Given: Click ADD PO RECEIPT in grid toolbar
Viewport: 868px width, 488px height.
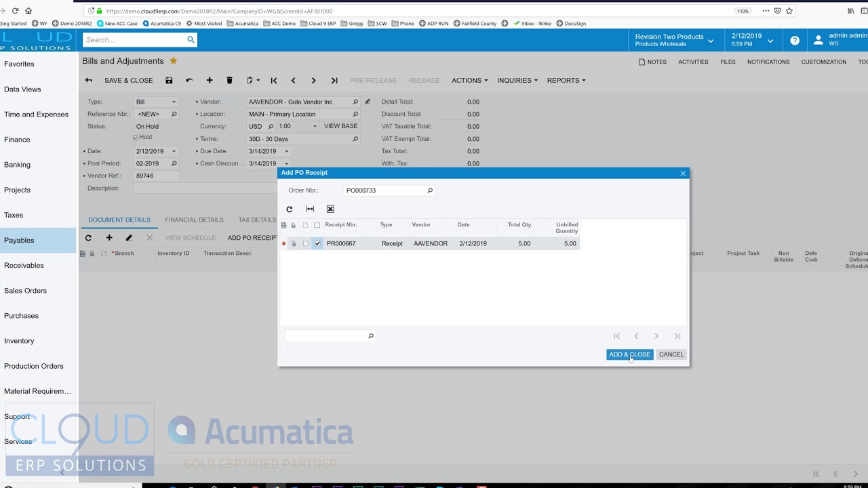Looking at the screenshot, I should coord(252,238).
